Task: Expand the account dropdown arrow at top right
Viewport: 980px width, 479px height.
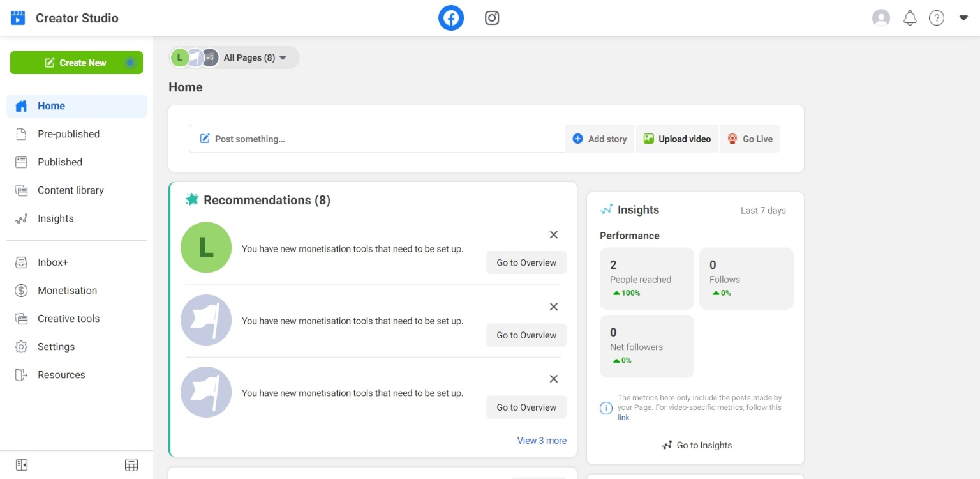Action: click(x=963, y=18)
